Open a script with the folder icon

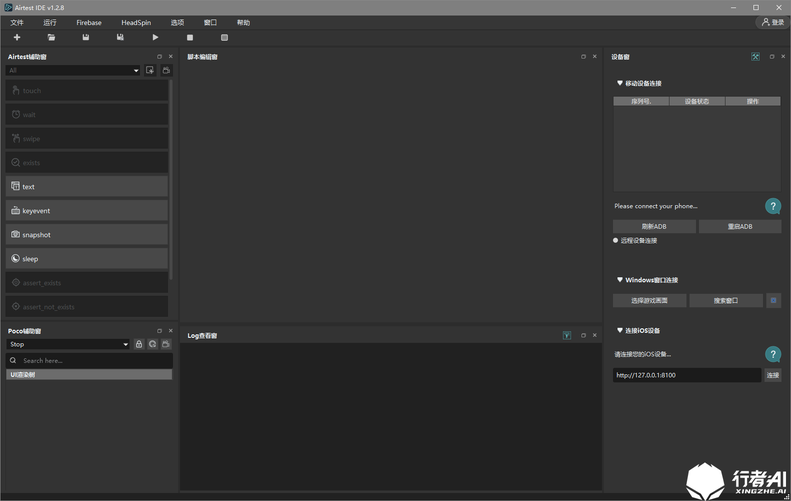pos(51,37)
